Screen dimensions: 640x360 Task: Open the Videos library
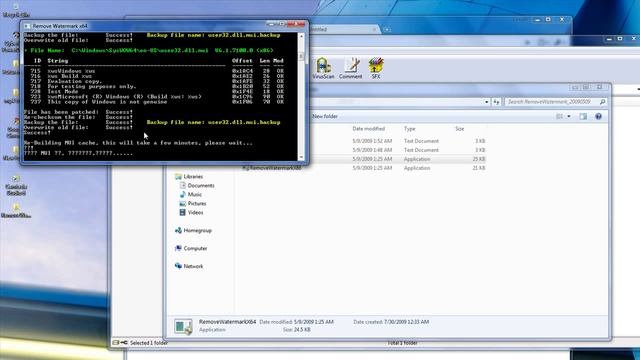pos(195,212)
